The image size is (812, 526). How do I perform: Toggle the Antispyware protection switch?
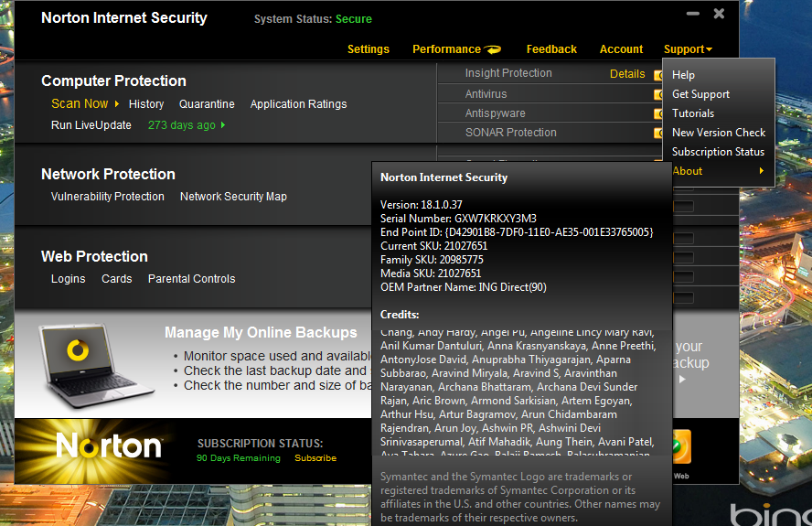tap(657, 113)
